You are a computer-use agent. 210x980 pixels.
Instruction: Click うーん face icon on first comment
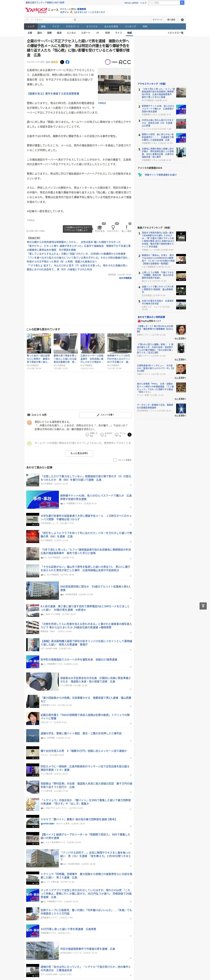(x=117, y=434)
